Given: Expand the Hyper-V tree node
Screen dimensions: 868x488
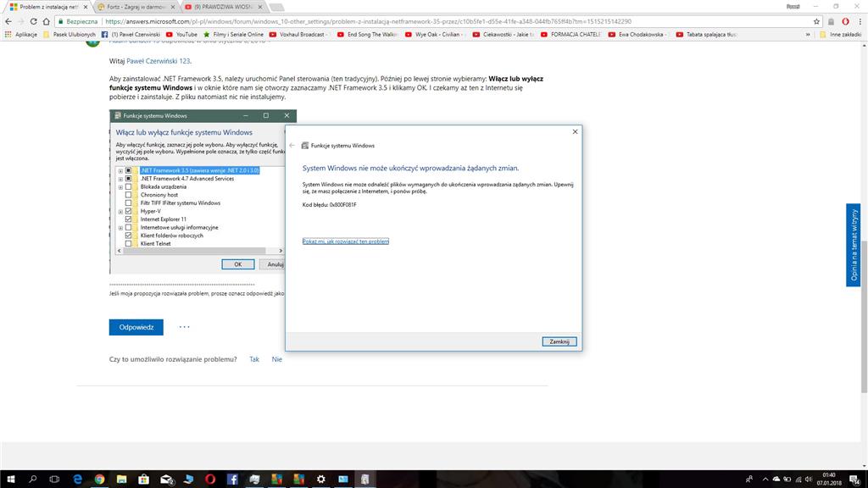Looking at the screenshot, I should [120, 212].
